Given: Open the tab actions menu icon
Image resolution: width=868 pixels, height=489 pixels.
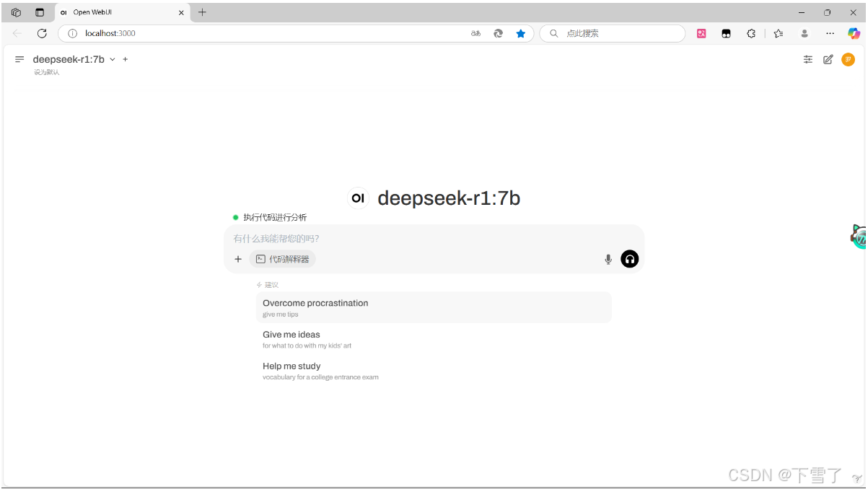Looking at the screenshot, I should [40, 12].
